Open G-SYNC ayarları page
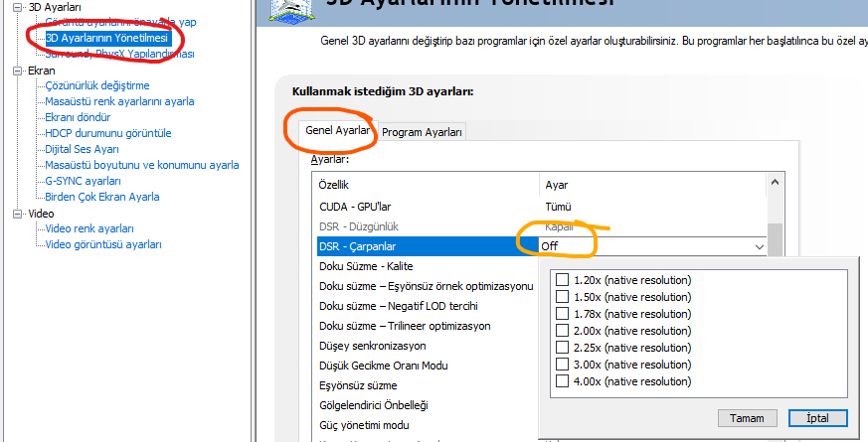Viewport: 868px width, 442px height. 84,181
